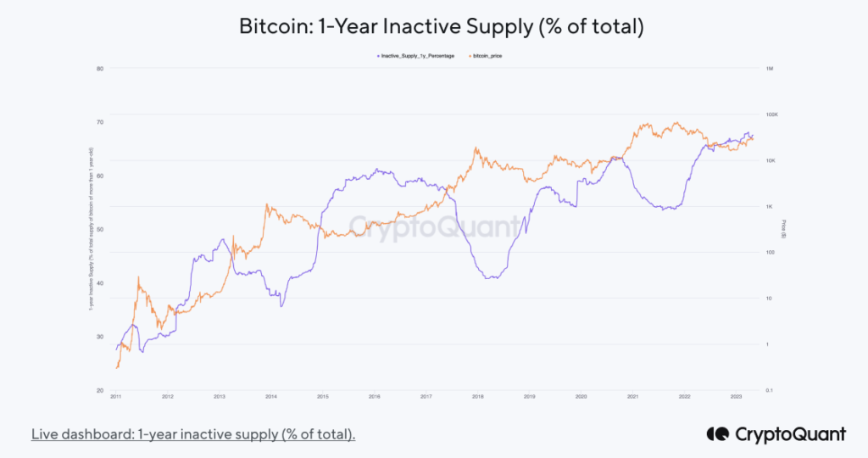The image size is (868, 458).
Task: Click the CryptoQuant brand name text
Action: (x=789, y=434)
